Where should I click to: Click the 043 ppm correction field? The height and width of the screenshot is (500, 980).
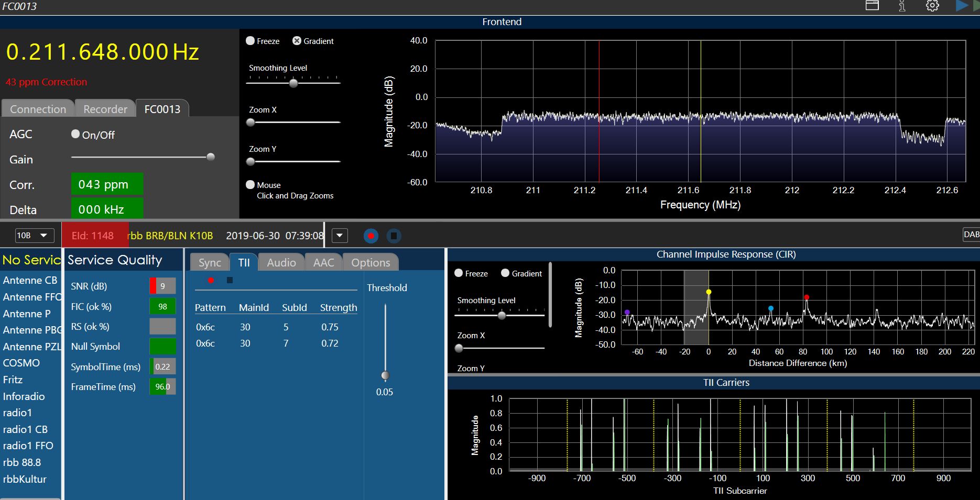coord(107,184)
